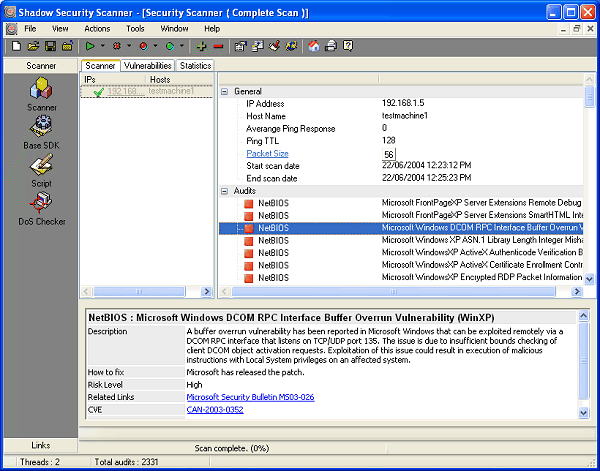This screenshot has width=600, height=471.
Task: Click the audits list scroll right arrow
Action: (x=577, y=292)
